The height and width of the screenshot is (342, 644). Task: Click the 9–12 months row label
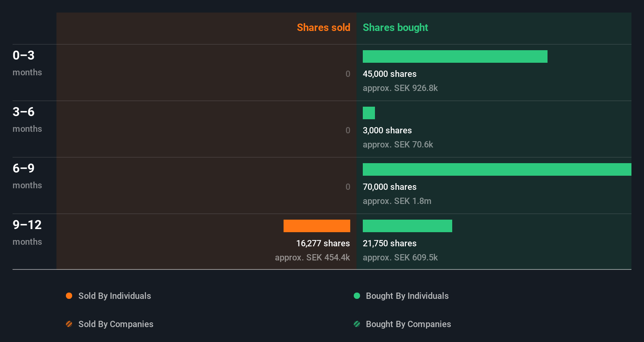coord(27,232)
